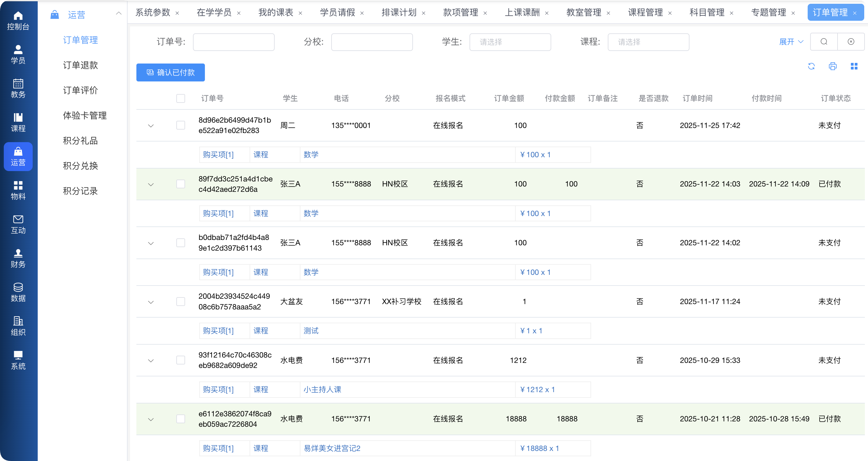Image resolution: width=868 pixels, height=461 pixels.
Task: Check the order row for 周二
Action: pos(181,125)
